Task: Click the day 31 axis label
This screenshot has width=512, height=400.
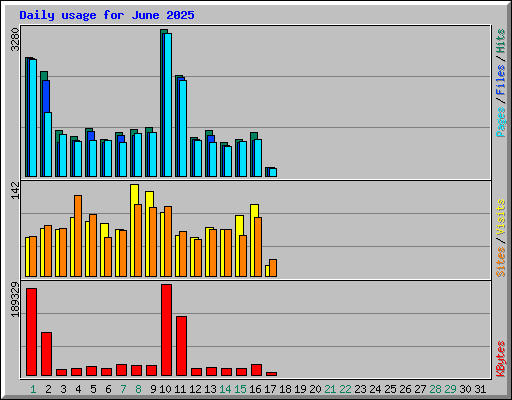Action: point(480,389)
